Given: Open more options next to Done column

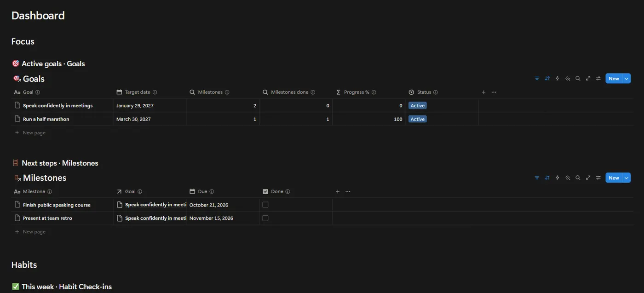Looking at the screenshot, I should coord(348,192).
